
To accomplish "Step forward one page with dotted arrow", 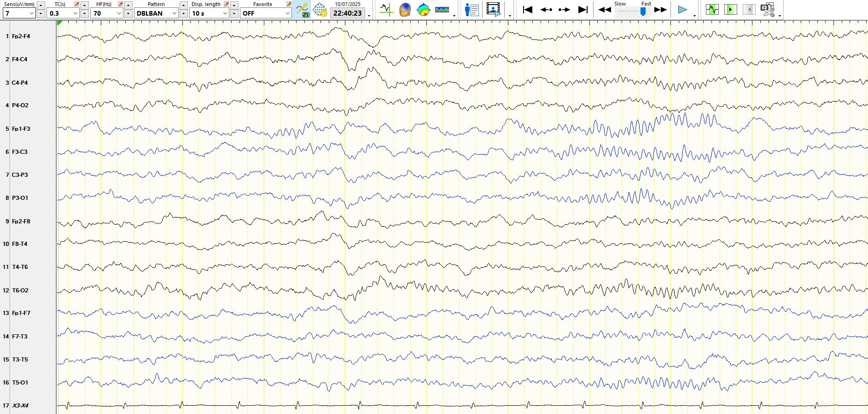I will 565,10.
